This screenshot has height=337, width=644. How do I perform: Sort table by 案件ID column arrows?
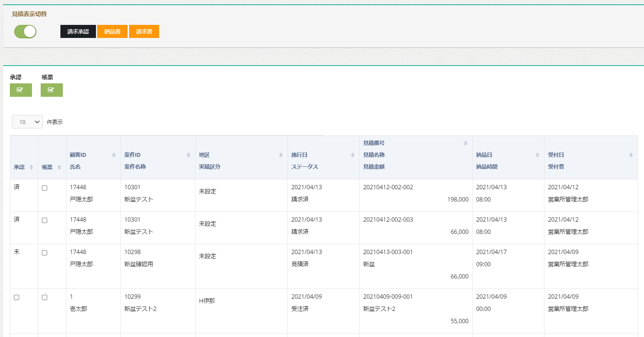point(188,155)
